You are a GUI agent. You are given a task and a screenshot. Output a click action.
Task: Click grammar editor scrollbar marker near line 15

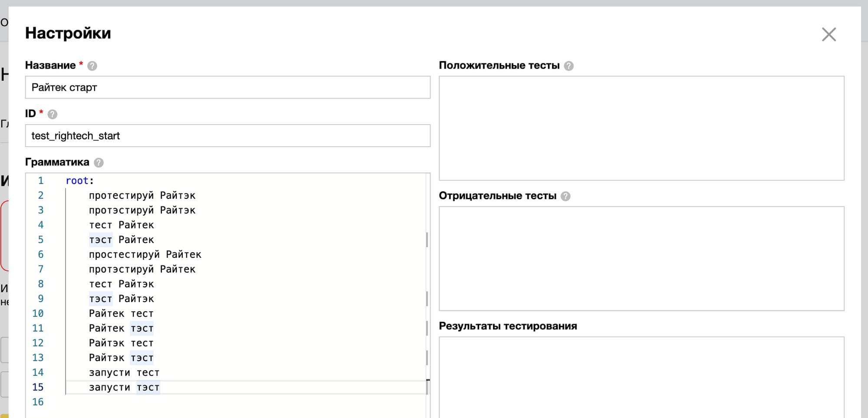[427, 386]
